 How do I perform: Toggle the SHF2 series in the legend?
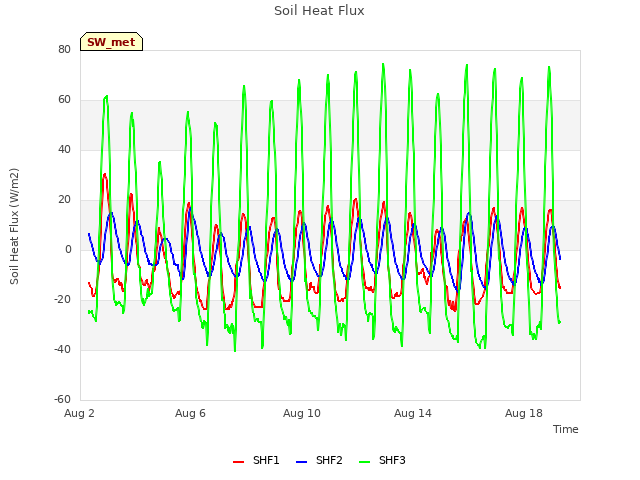point(319,460)
